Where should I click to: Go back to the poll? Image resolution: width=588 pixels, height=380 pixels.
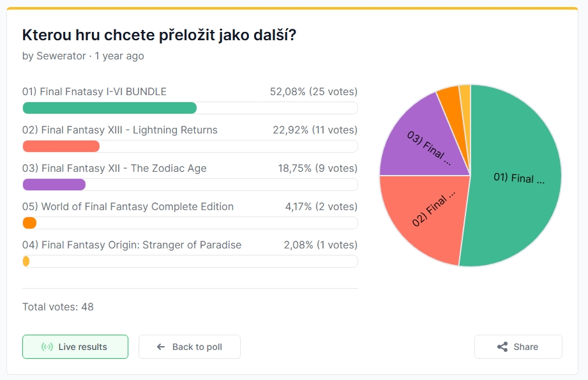pyautogui.click(x=190, y=347)
